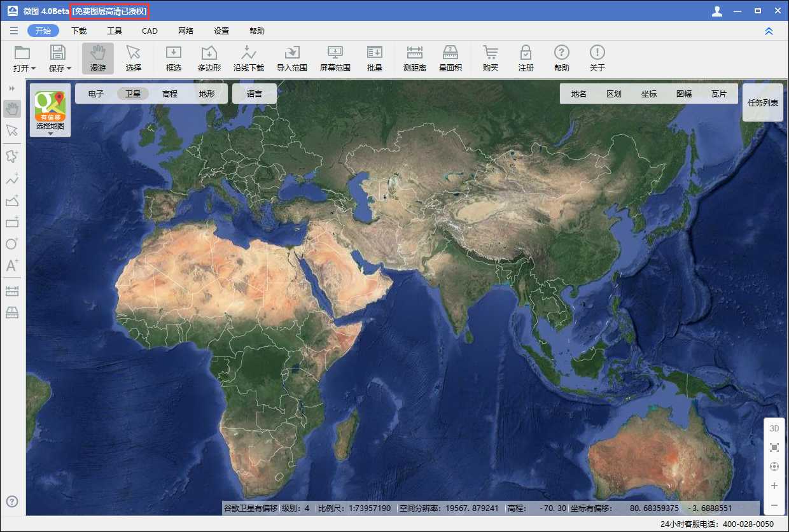Click the 级别: 4 status text
The height and width of the screenshot is (532, 789).
pyautogui.click(x=296, y=508)
